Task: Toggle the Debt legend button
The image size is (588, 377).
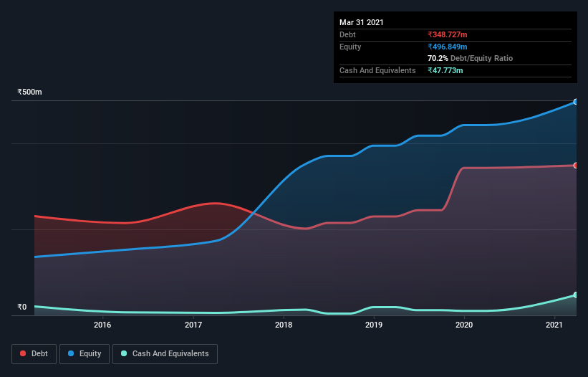Action: pos(34,354)
